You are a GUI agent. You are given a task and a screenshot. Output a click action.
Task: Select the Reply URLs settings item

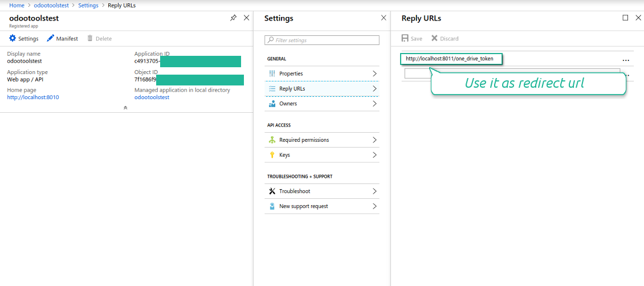(x=322, y=89)
